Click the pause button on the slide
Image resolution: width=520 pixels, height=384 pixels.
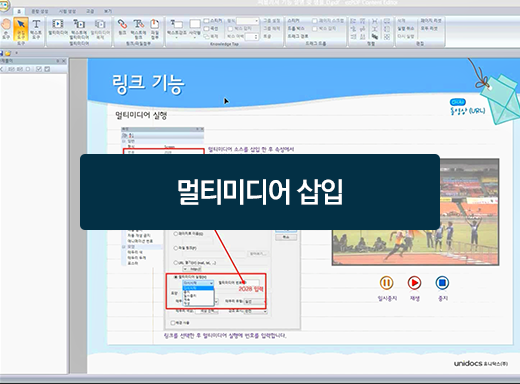387,283
